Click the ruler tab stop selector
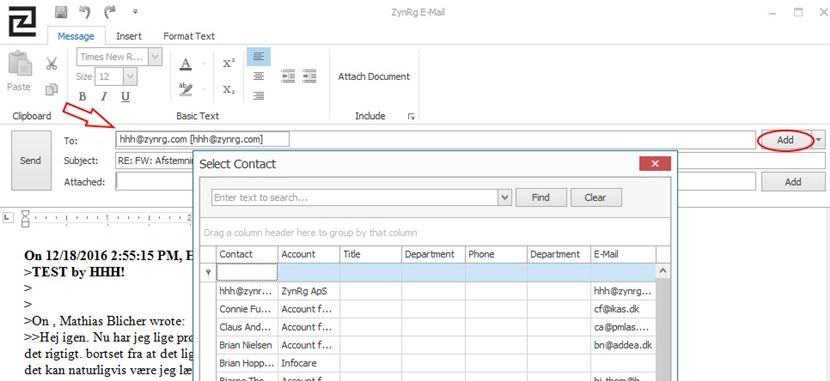 (7, 217)
